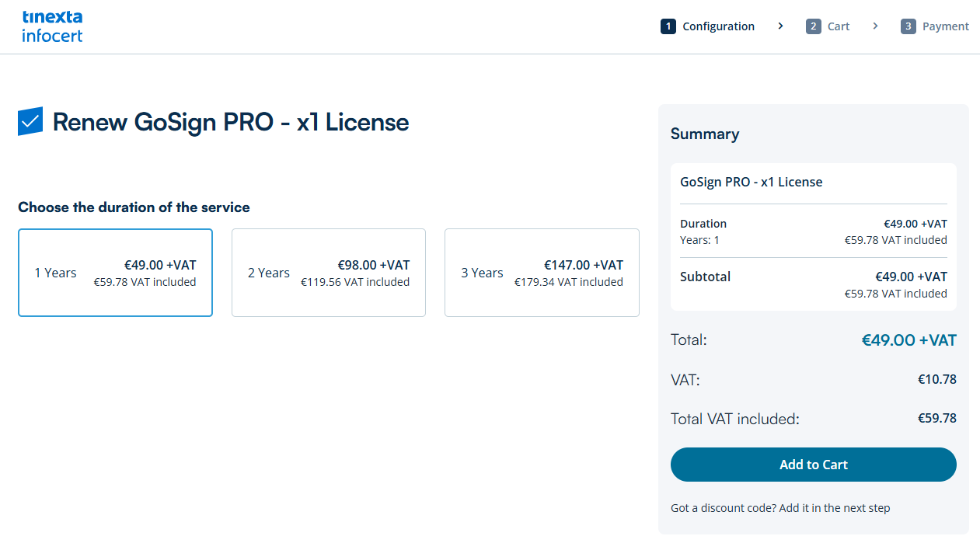This screenshot has width=980, height=557.
Task: Click the €49.00 +VAT Total amount
Action: [x=909, y=340]
